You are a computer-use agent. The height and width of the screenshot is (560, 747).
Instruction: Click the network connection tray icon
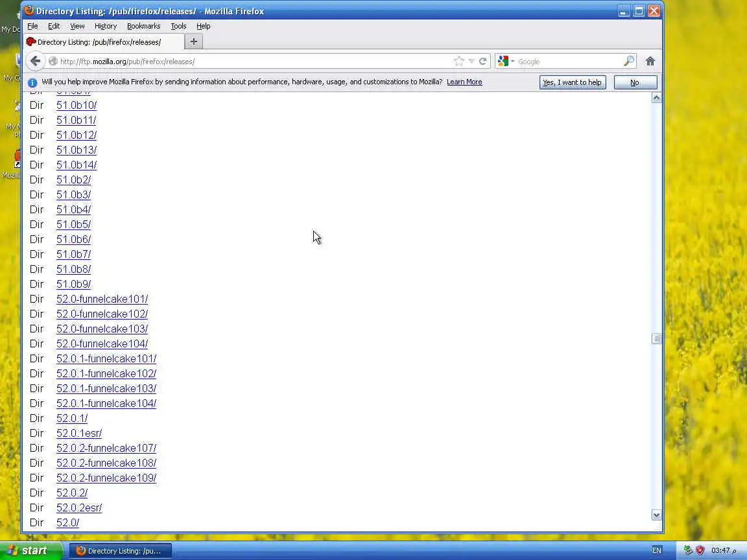coord(688,550)
